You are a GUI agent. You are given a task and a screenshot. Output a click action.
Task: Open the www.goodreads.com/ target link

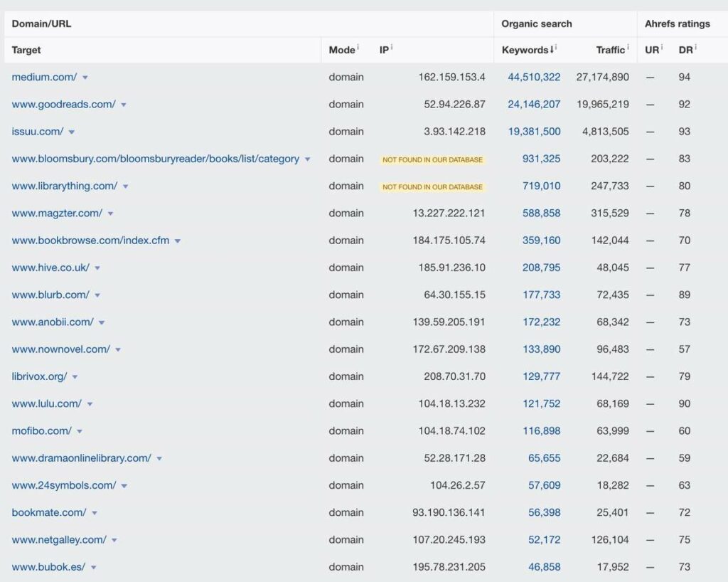click(63, 105)
